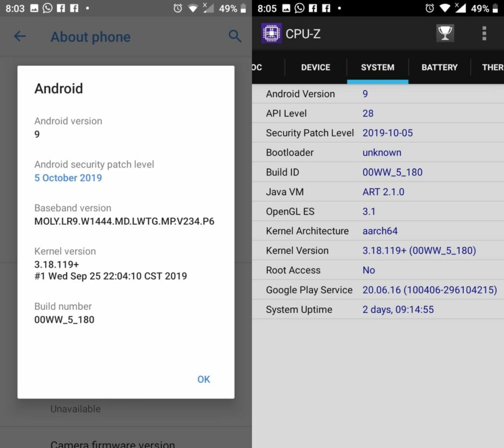Tap OK to dismiss the Android dialog
The height and width of the screenshot is (448, 504).
coord(203,379)
